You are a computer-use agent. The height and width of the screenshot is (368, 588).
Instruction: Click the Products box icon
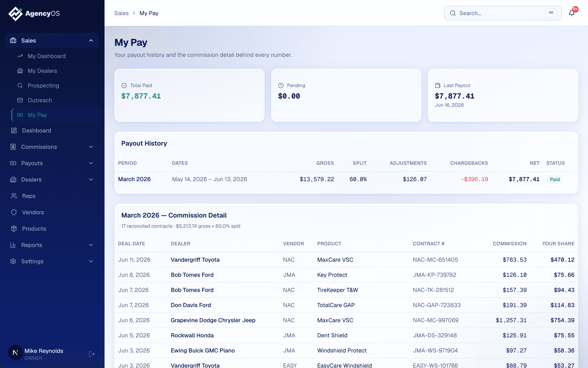click(14, 229)
